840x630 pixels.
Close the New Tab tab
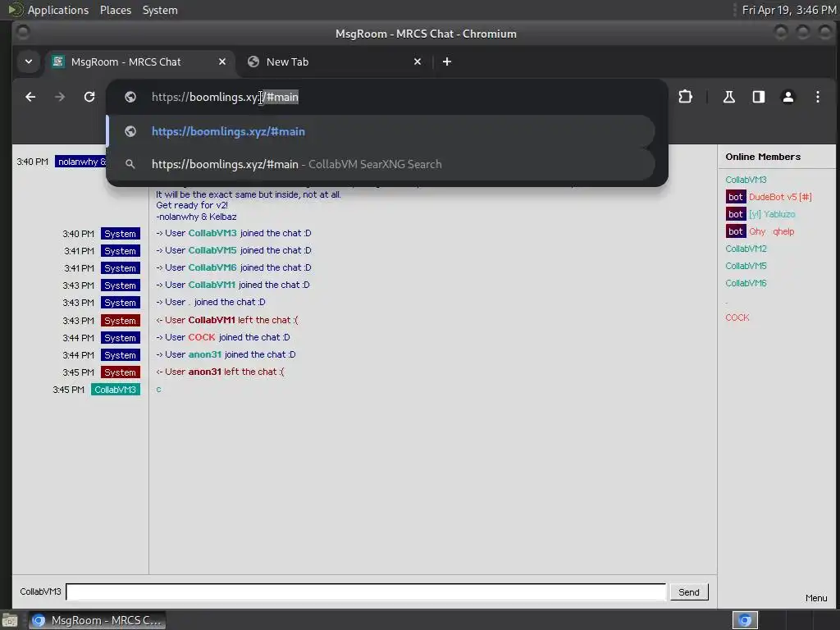pos(418,62)
